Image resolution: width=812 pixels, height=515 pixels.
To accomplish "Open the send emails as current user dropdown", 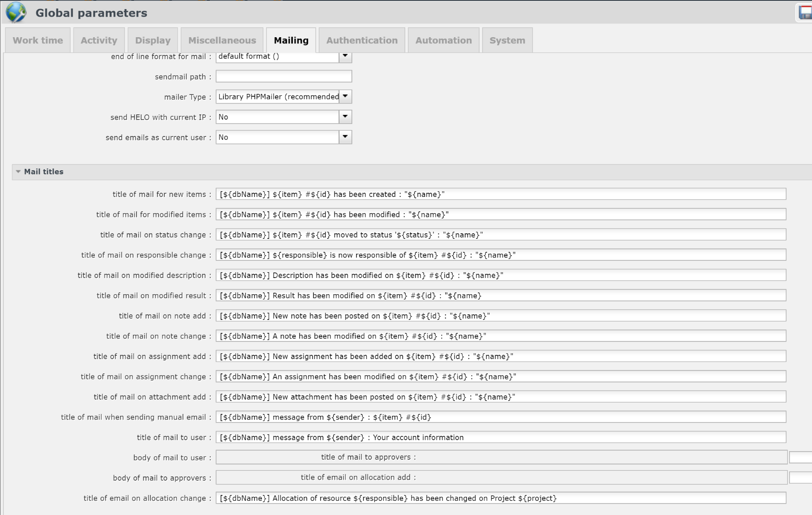I will tap(345, 137).
